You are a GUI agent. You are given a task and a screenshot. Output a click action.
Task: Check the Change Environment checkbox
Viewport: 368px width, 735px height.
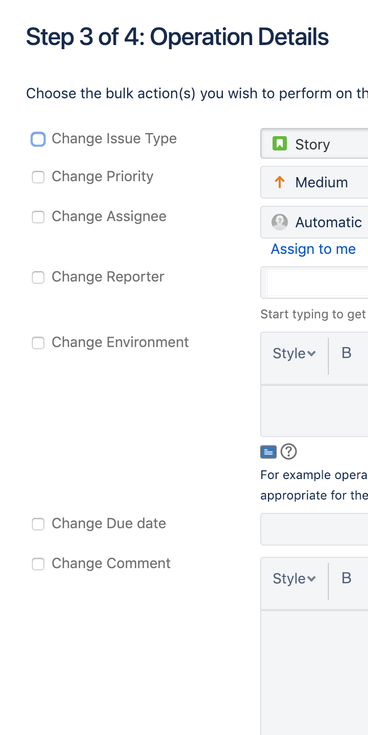38,343
